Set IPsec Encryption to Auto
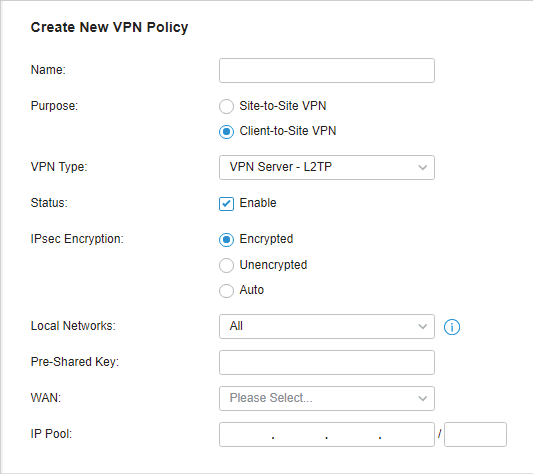The height and width of the screenshot is (474, 533). [226, 291]
